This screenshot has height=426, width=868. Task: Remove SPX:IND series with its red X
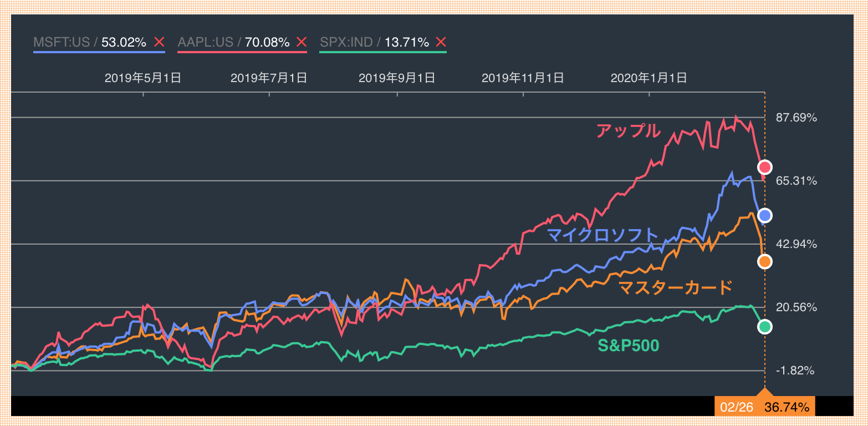click(x=441, y=42)
